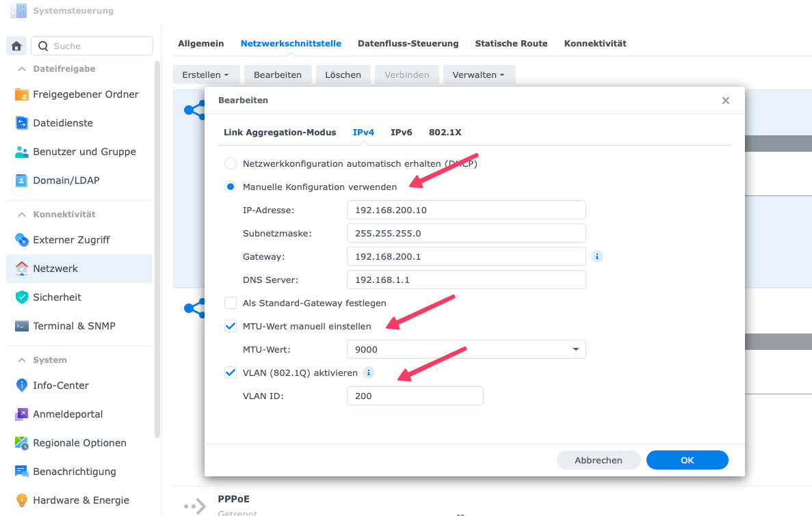Screen dimensions: 812x516
Task: Open the Datenfluss-Steuerung tab
Action: click(408, 43)
